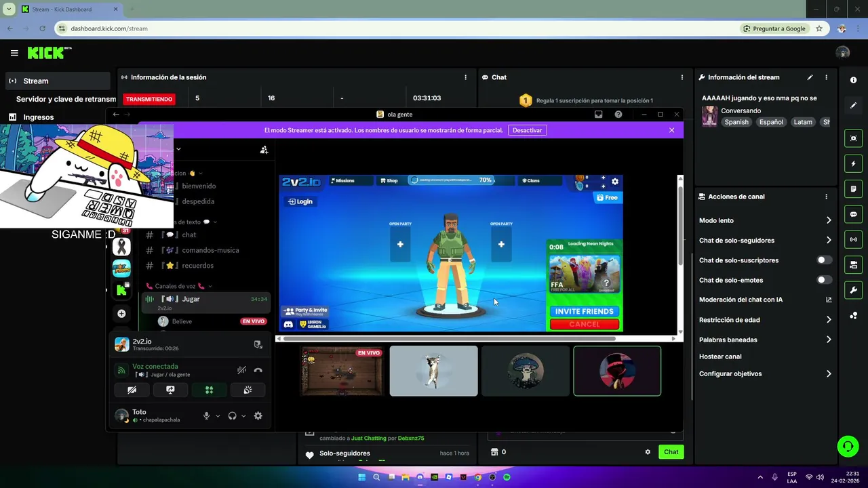Open Discord headphones output dropdown arrow
This screenshot has height=488, width=868.
tap(243, 416)
